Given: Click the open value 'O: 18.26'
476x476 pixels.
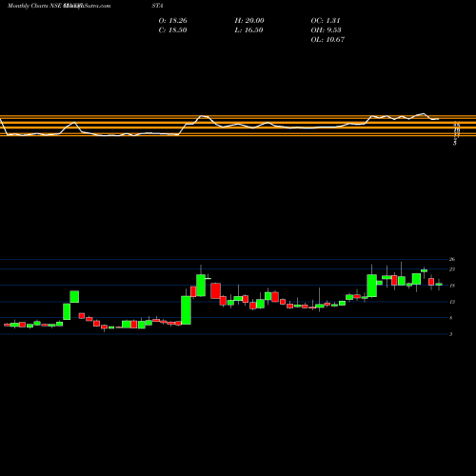Looking at the screenshot, I should tap(172, 20).
